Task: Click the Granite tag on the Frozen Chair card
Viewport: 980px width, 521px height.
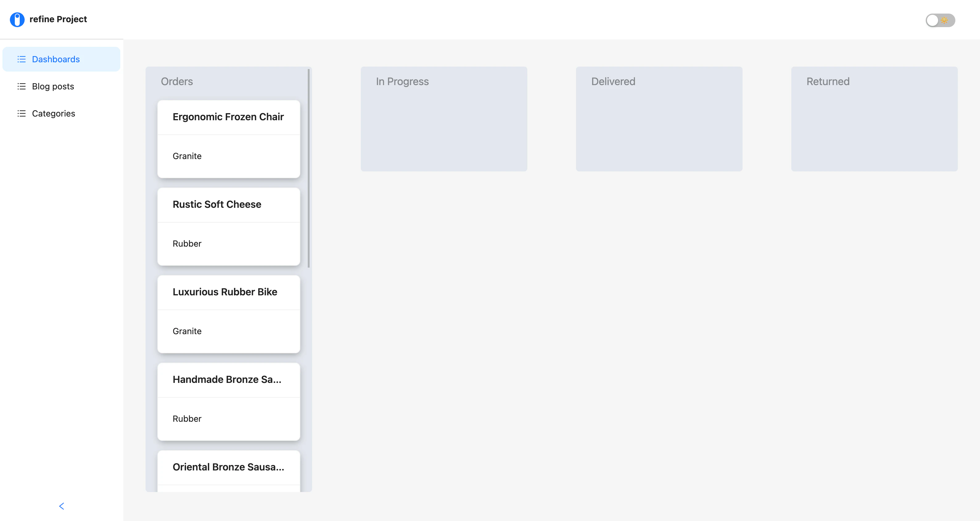Action: [x=187, y=156]
